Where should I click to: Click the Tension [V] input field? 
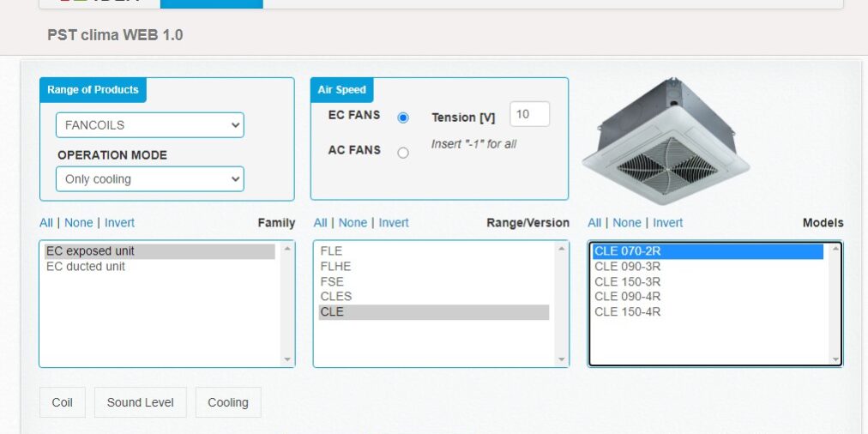pos(529,114)
